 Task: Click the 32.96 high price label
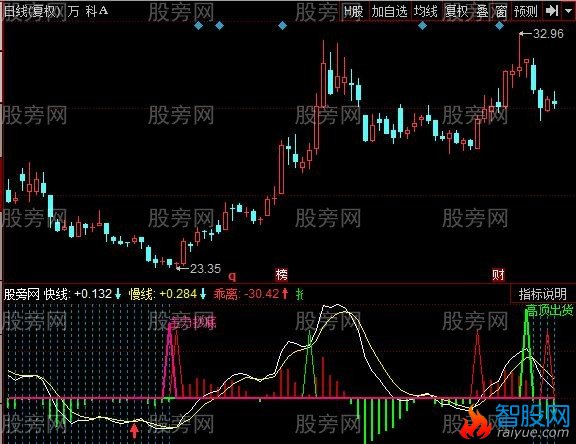[548, 34]
